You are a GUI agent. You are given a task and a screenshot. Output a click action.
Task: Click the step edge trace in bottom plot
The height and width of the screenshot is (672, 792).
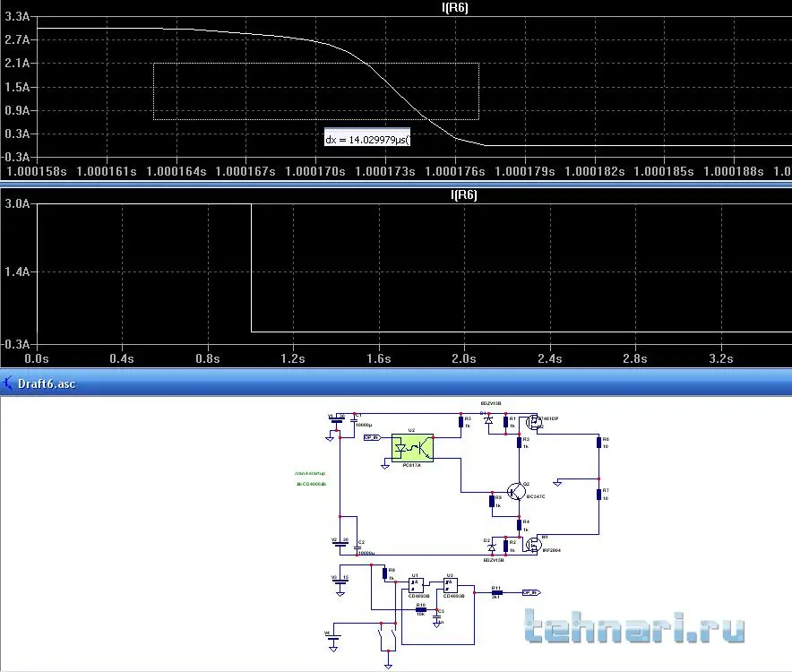pos(251,268)
